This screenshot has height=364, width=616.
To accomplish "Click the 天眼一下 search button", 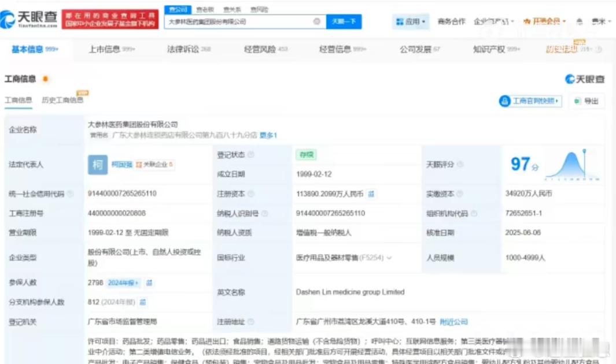I will [344, 21].
